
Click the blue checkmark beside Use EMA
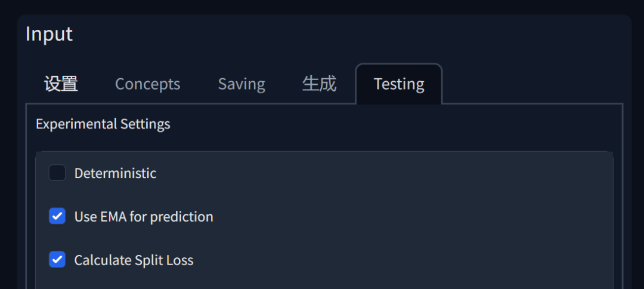[x=57, y=216]
